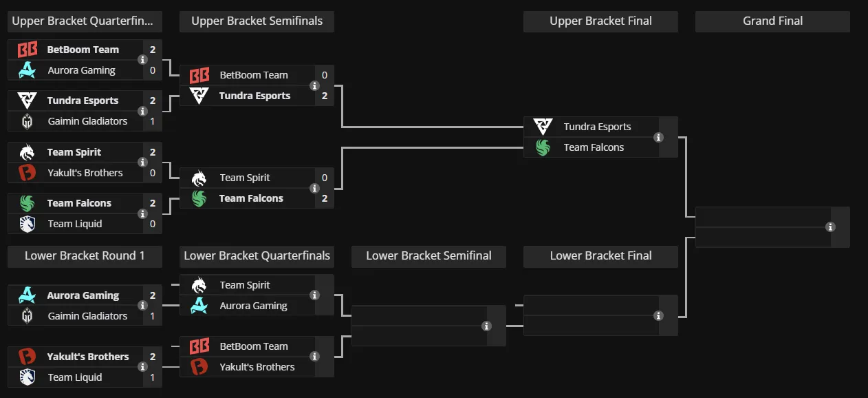
Task: Open info icon for Lower Bracket Semifinal
Action: [486, 326]
